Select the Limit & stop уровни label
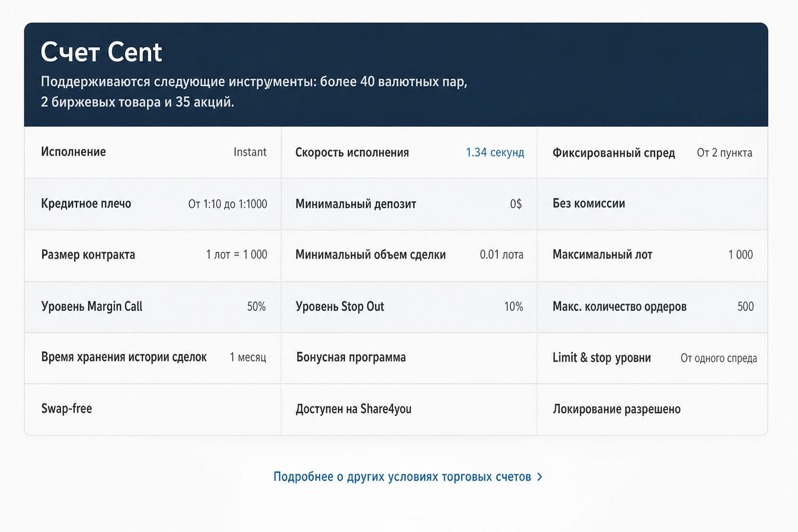Image resolution: width=798 pixels, height=532 pixels. (x=602, y=358)
